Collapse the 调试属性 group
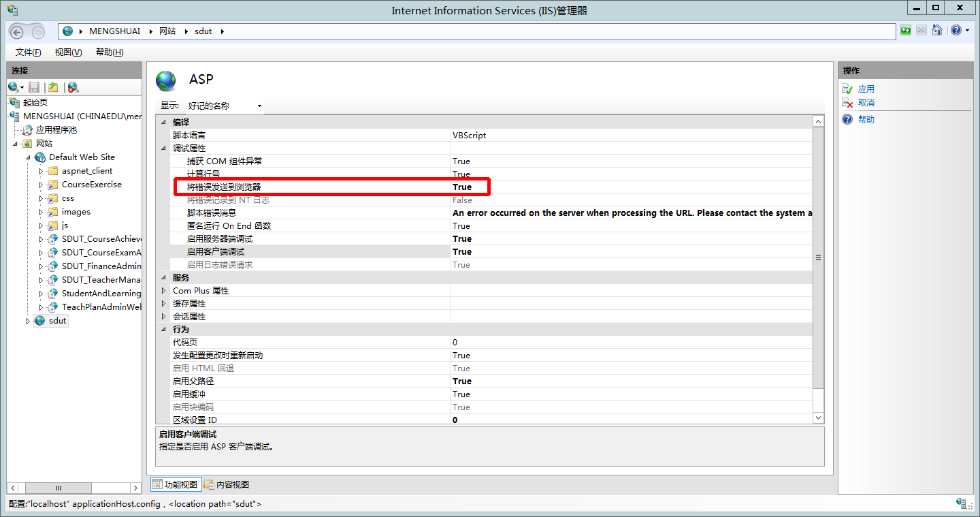The width and height of the screenshot is (980, 517). (x=163, y=148)
